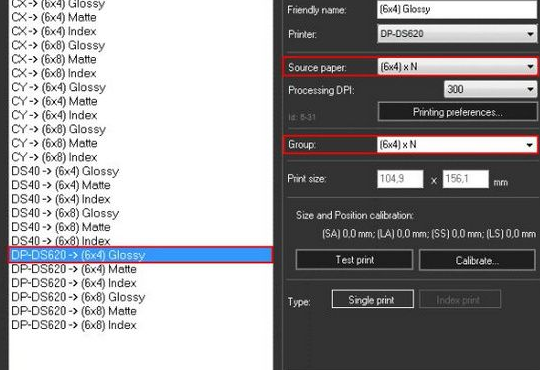
Task: Select CY -> (6x8) Matte profile
Action: coord(141,143)
